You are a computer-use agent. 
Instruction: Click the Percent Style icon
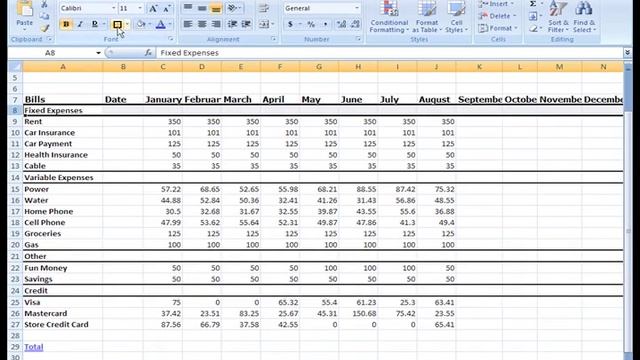click(311, 24)
